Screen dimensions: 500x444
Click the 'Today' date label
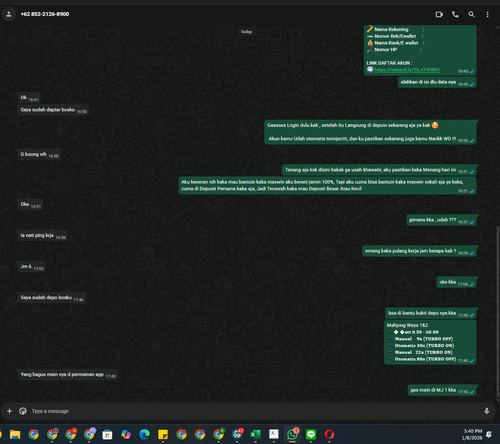246,32
